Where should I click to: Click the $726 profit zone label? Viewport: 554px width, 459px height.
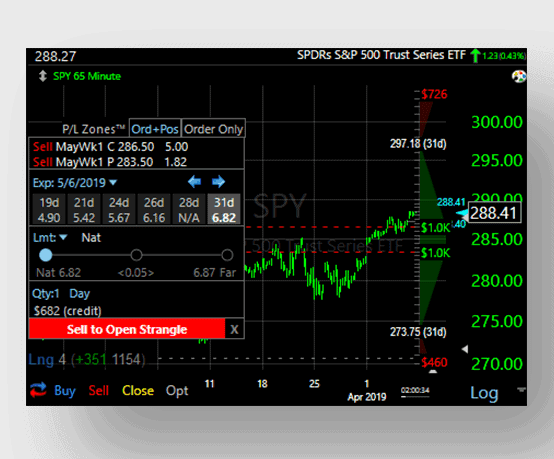pyautogui.click(x=434, y=94)
